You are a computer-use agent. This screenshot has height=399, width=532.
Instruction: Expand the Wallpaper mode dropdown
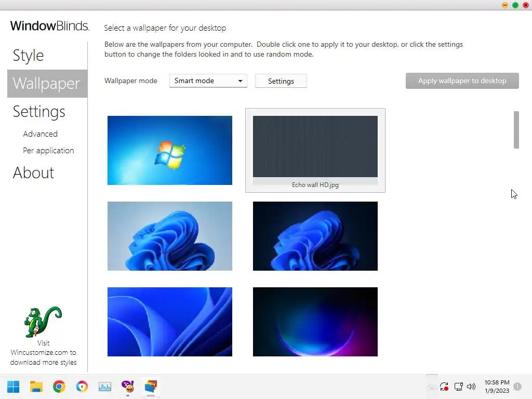[208, 81]
